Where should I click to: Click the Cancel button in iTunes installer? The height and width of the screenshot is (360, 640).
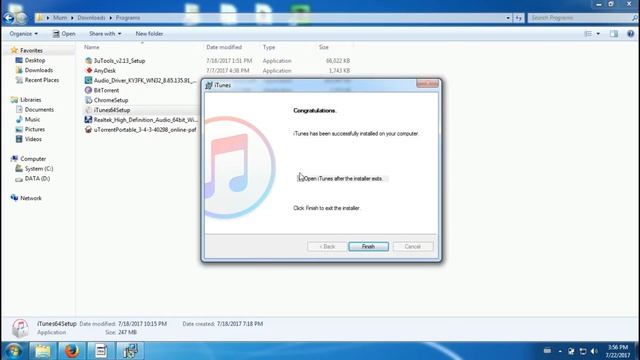tap(413, 247)
